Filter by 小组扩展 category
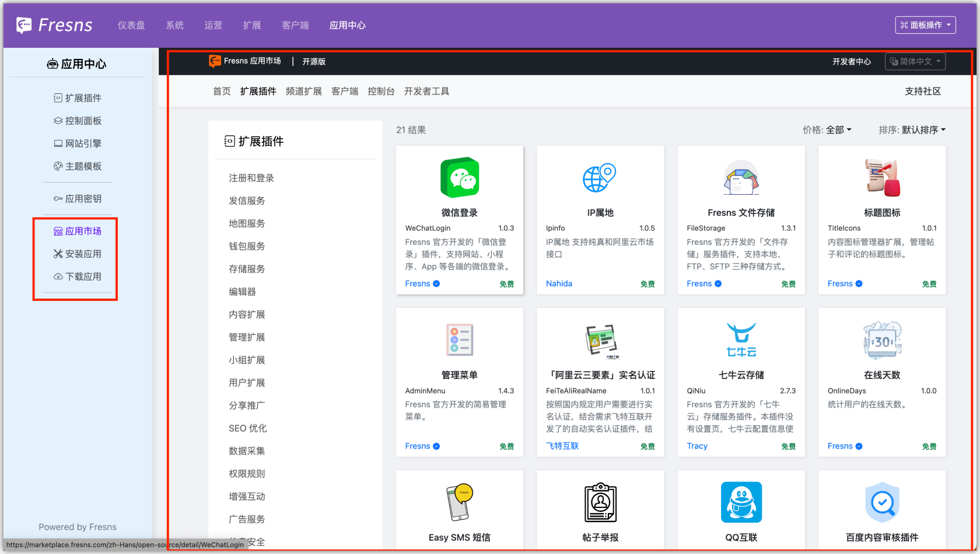The width and height of the screenshot is (980, 554). pyautogui.click(x=247, y=360)
